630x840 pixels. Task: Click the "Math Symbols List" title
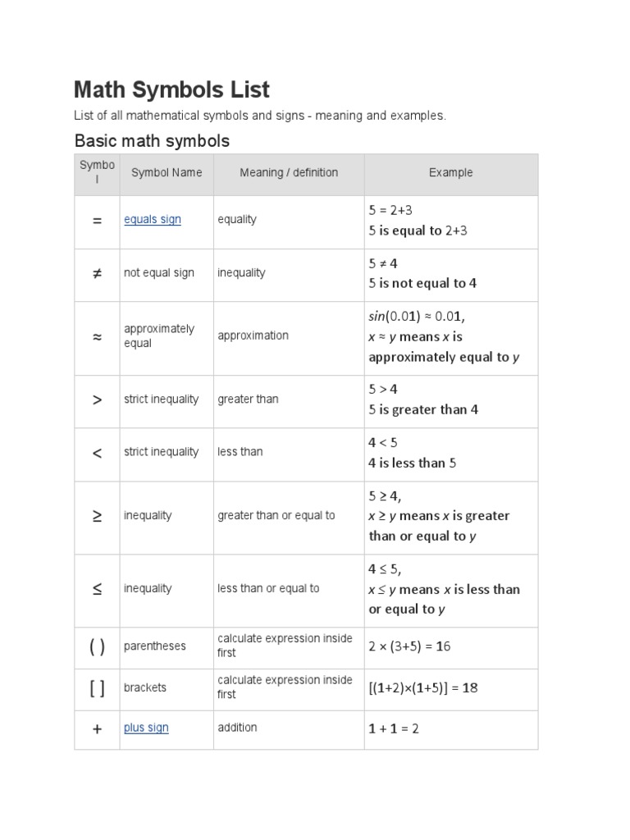click(x=171, y=89)
